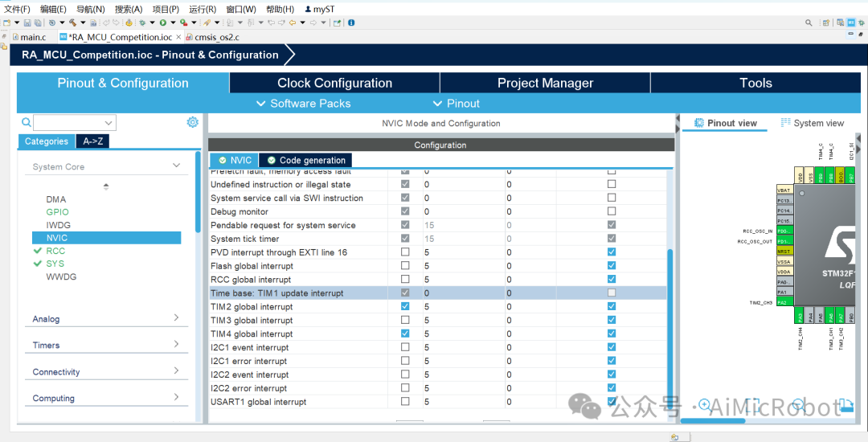868x442 pixels.
Task: Open the Code generation tab
Action: coord(305,160)
